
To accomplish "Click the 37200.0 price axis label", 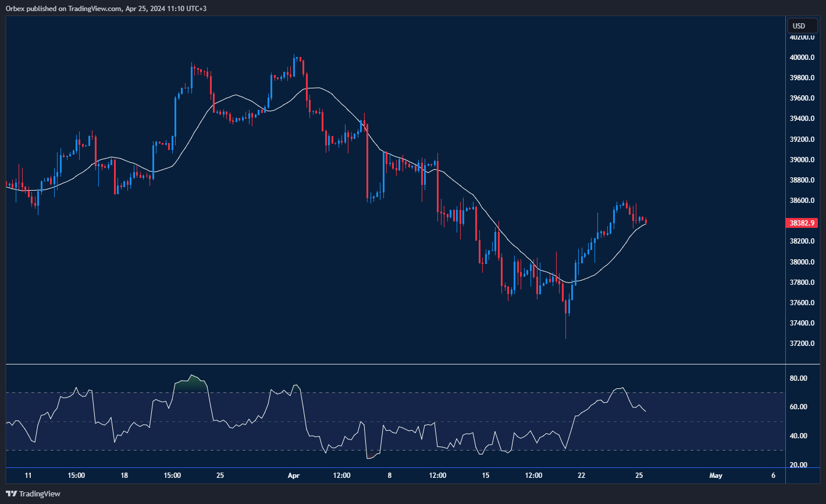I will tap(801, 344).
